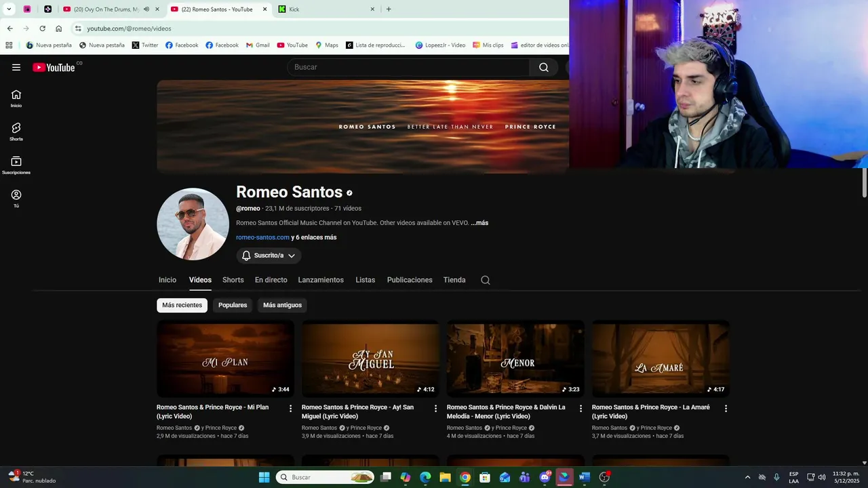Open the taskbar clock and date
This screenshot has width=868, height=488.
(x=846, y=477)
